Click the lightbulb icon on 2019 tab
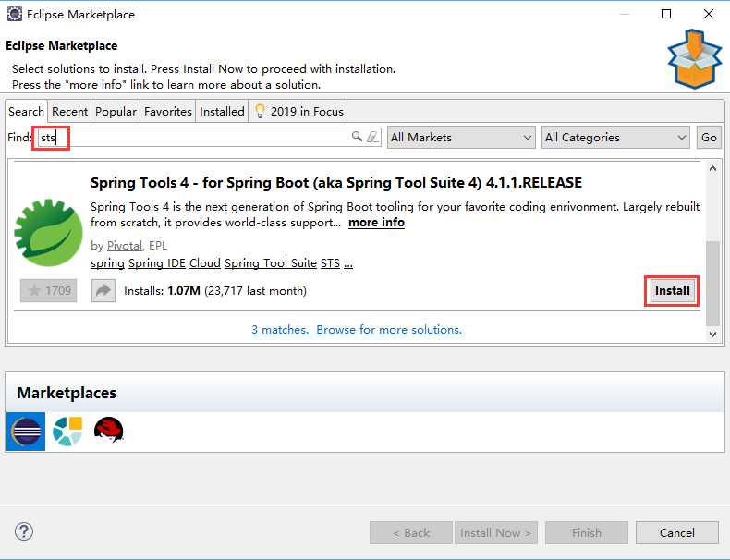Screen dimensions: 730x560 click(x=260, y=111)
